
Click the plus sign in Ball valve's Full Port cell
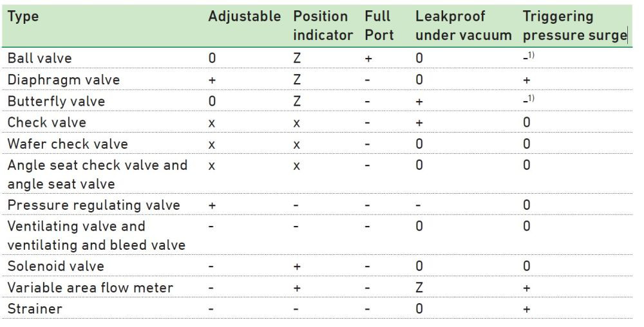tap(368, 58)
